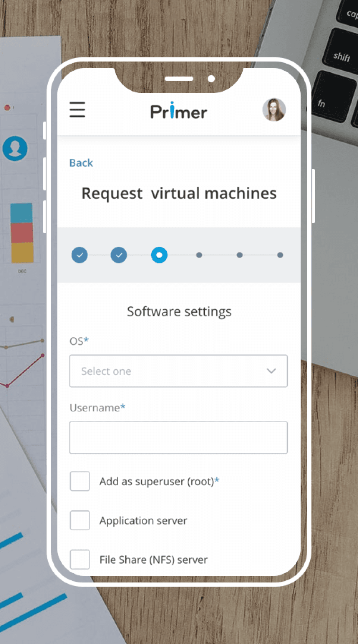Click the 'Username' field label

[x=97, y=408]
